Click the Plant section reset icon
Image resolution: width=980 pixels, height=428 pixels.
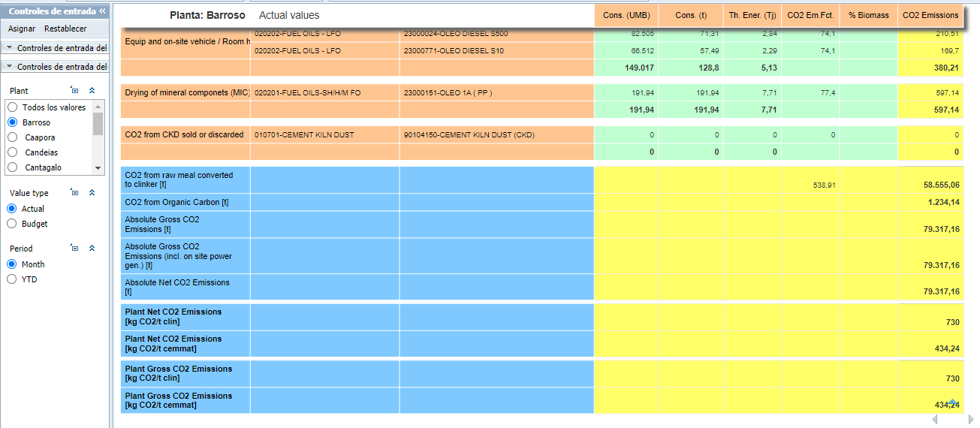point(74,90)
